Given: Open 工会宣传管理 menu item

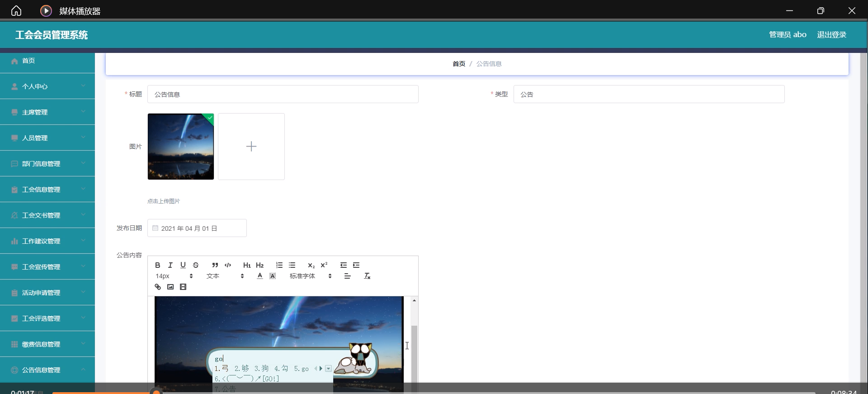Looking at the screenshot, I should pos(47,267).
